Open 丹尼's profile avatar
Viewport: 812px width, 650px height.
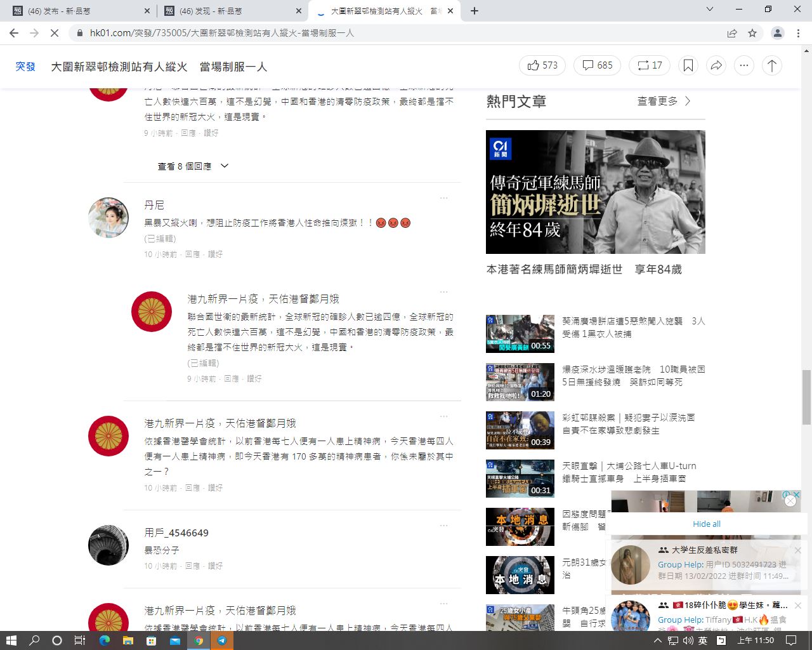(x=108, y=218)
